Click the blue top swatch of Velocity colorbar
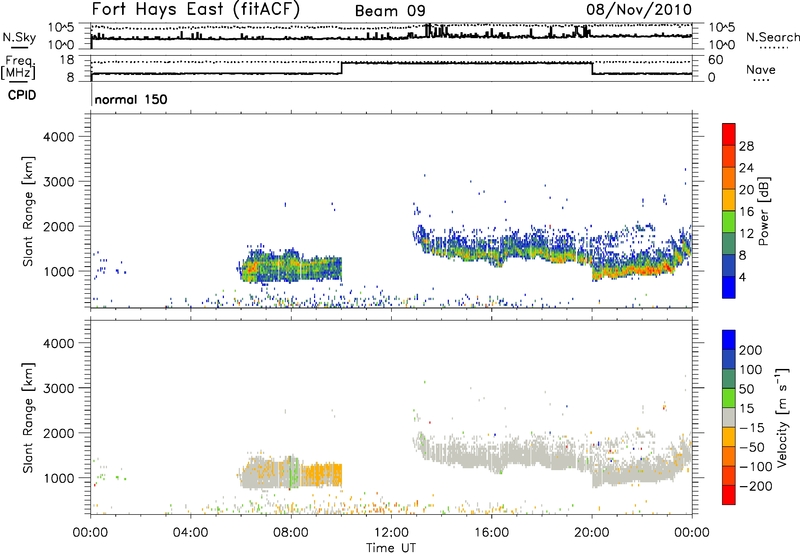 click(729, 340)
